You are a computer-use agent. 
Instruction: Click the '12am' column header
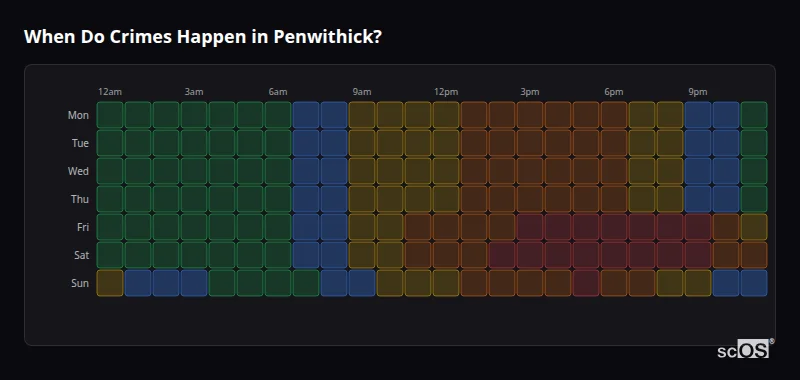(x=110, y=92)
